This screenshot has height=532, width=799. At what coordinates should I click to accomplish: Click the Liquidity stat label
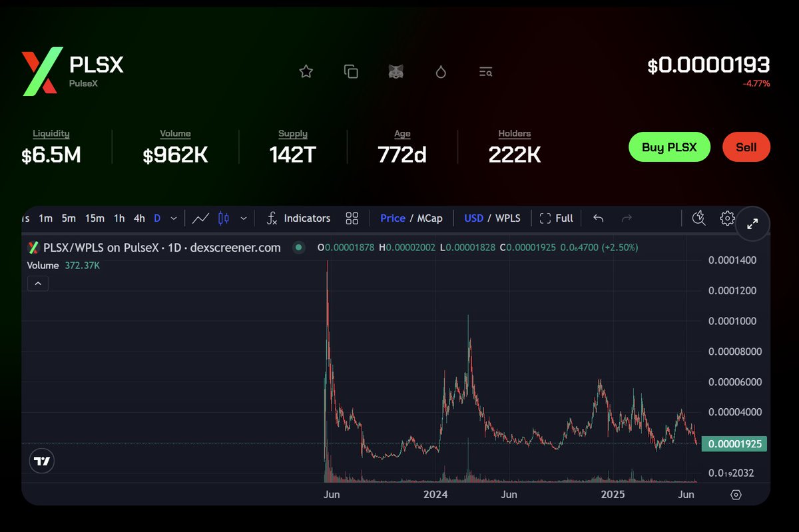tap(51, 134)
